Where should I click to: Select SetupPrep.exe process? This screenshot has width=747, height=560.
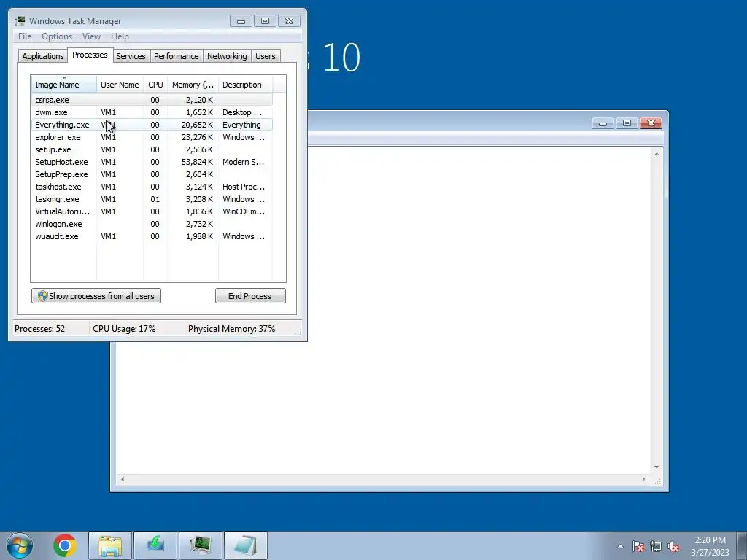pyautogui.click(x=152, y=174)
